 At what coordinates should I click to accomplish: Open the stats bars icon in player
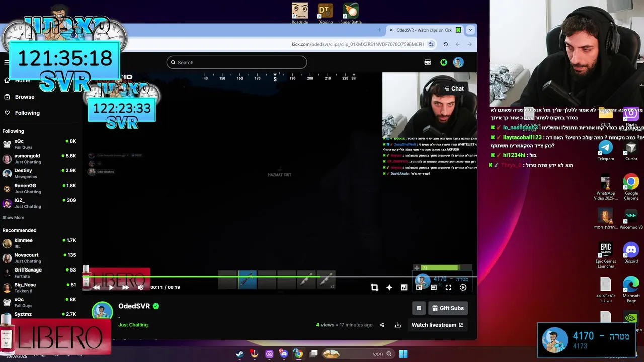pyautogui.click(x=404, y=287)
